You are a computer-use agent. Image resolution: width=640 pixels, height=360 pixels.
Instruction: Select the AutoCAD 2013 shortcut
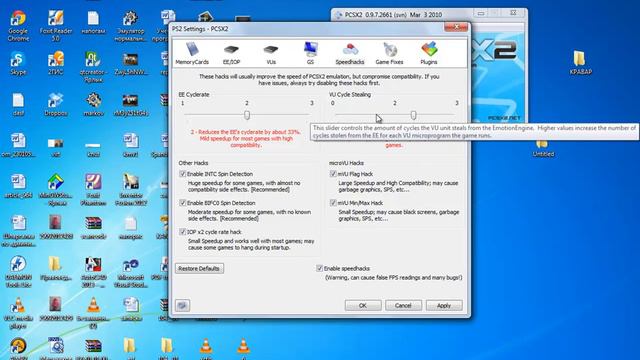click(93, 272)
